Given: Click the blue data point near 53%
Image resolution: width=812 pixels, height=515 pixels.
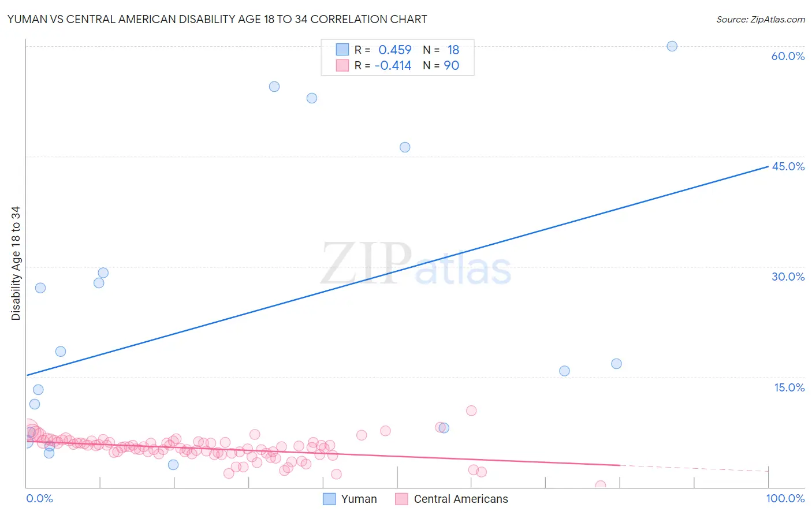Looking at the screenshot, I should coord(312,98).
